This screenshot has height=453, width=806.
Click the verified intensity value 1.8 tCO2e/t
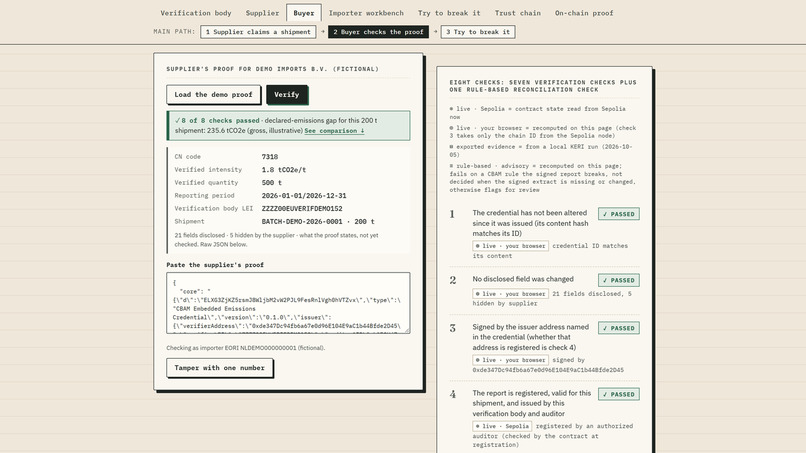(x=284, y=170)
